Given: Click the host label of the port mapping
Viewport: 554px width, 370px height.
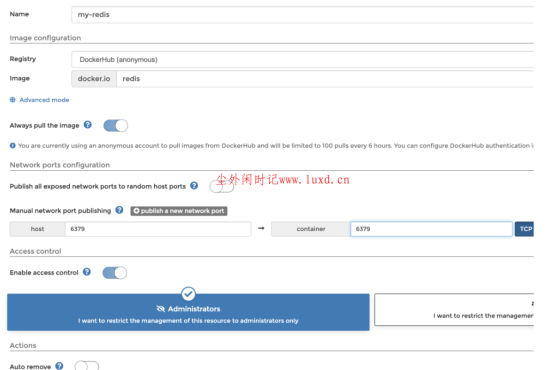Looking at the screenshot, I should point(37,229).
